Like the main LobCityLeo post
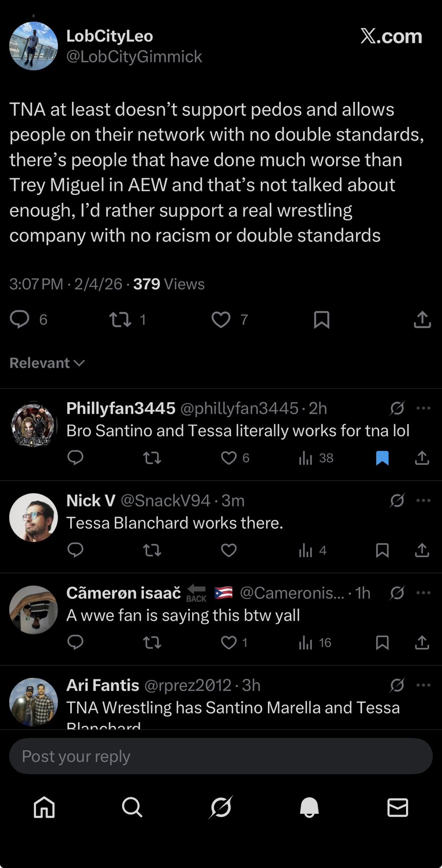 [221, 320]
